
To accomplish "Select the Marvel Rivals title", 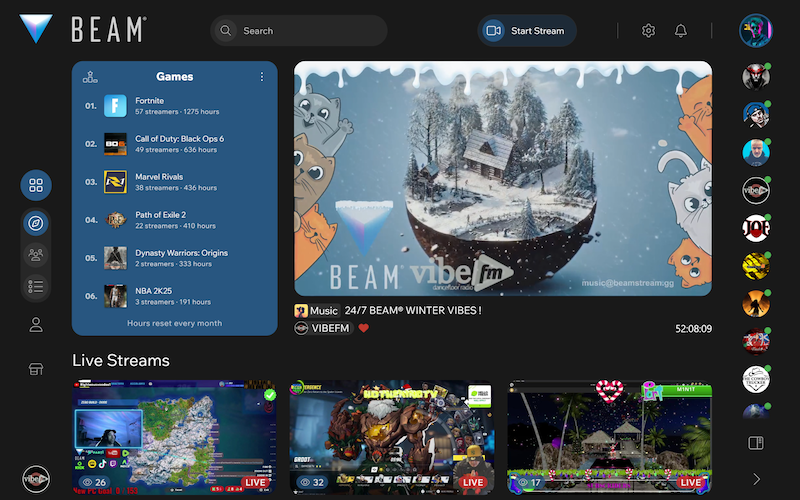I will [x=159, y=177].
